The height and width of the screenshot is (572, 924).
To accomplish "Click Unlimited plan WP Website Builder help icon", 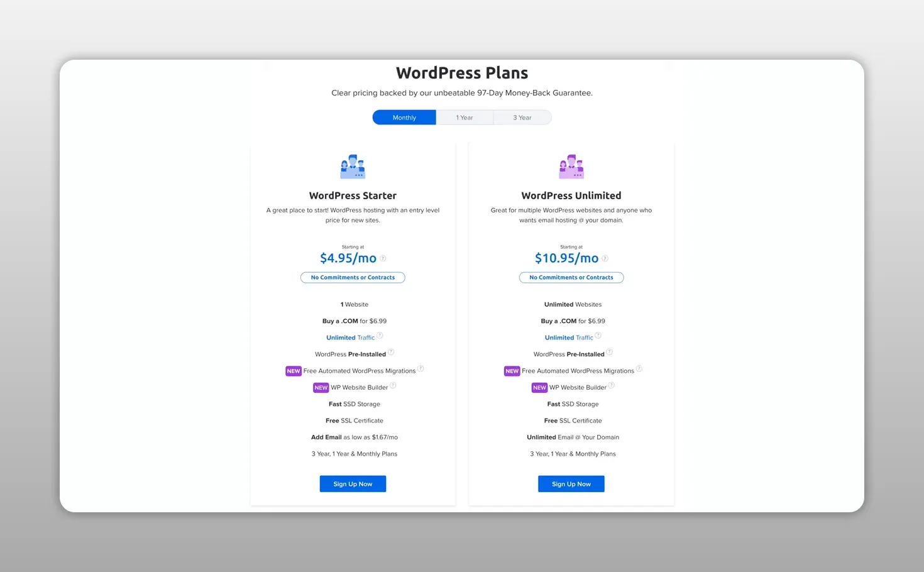I will point(611,385).
